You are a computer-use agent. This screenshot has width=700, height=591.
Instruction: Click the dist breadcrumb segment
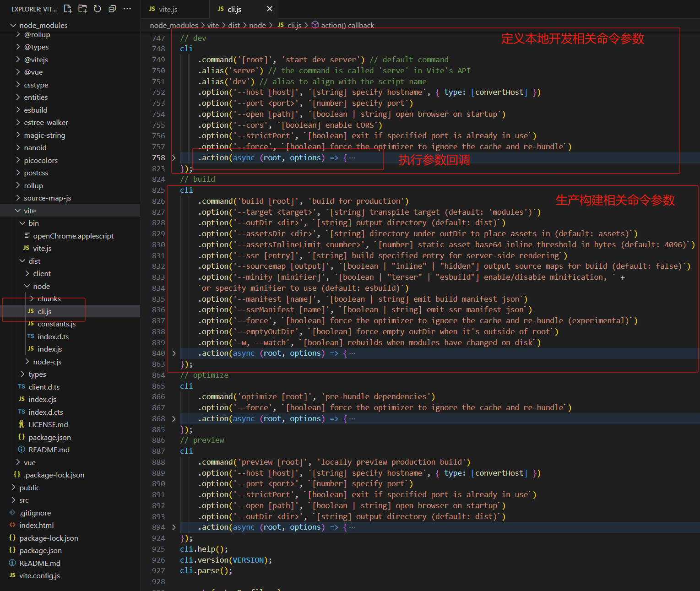pyautogui.click(x=234, y=25)
